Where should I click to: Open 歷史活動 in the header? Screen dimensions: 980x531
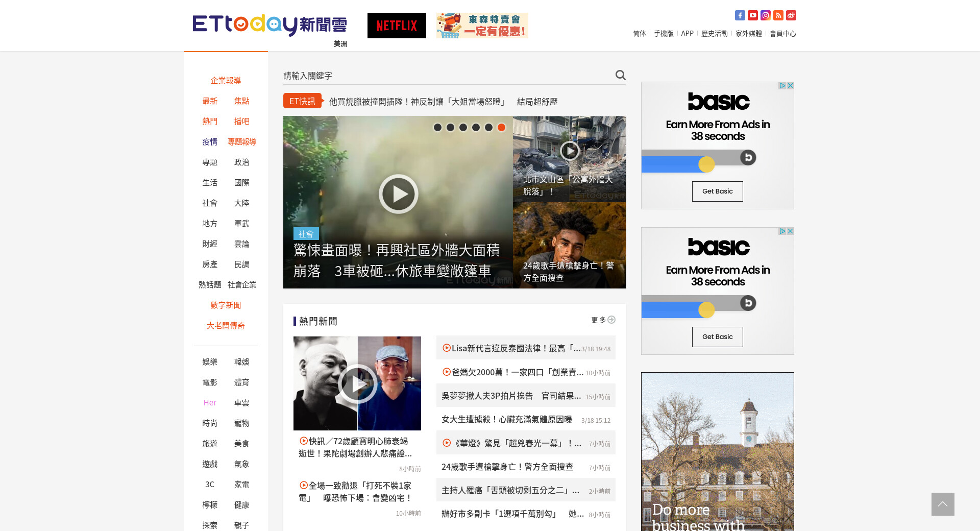click(x=715, y=34)
